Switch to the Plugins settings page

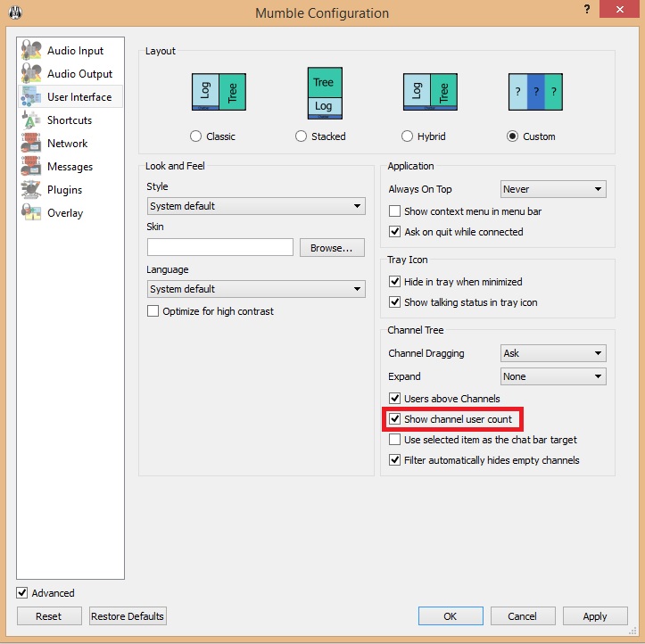tap(70, 190)
